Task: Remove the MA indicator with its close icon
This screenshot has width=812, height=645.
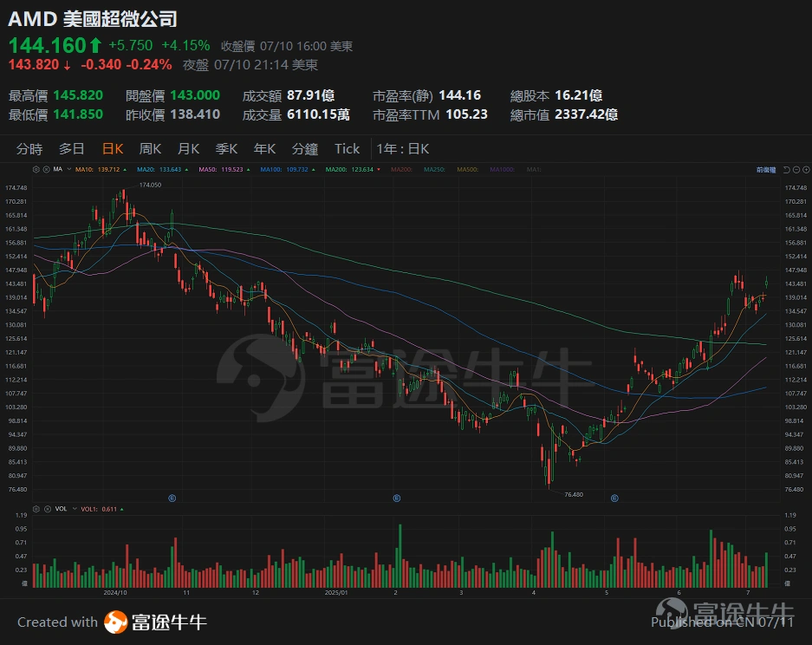Action: [44, 169]
